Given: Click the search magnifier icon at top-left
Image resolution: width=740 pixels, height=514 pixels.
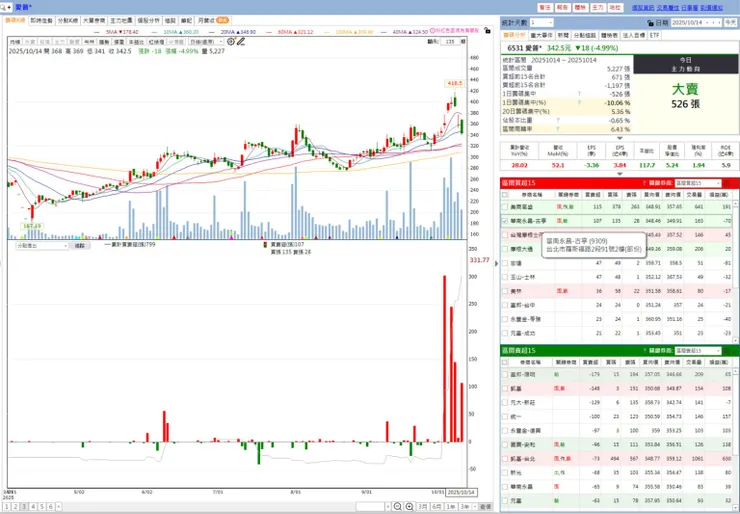Looking at the screenshot, I should click(x=4, y=8).
